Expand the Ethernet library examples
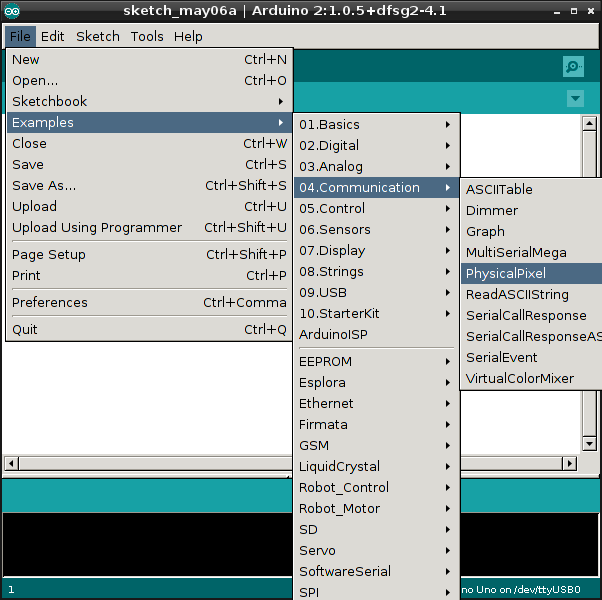This screenshot has height=600, width=602. point(376,403)
